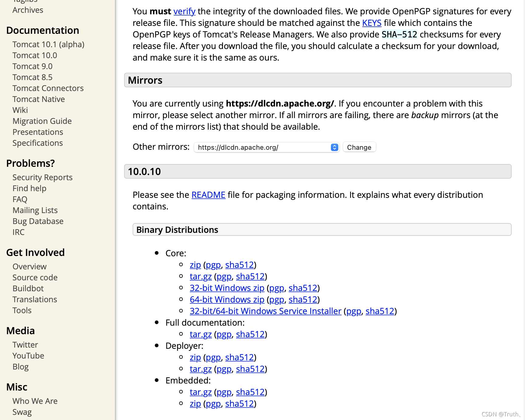Open the Bug Database link
This screenshot has width=525, height=420.
[38, 221]
